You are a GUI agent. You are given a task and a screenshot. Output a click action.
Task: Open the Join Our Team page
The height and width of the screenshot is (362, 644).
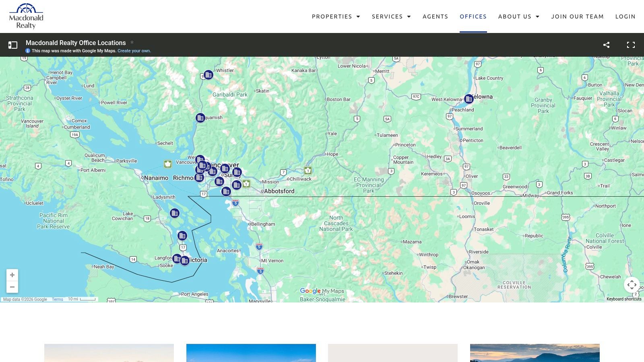577,16
